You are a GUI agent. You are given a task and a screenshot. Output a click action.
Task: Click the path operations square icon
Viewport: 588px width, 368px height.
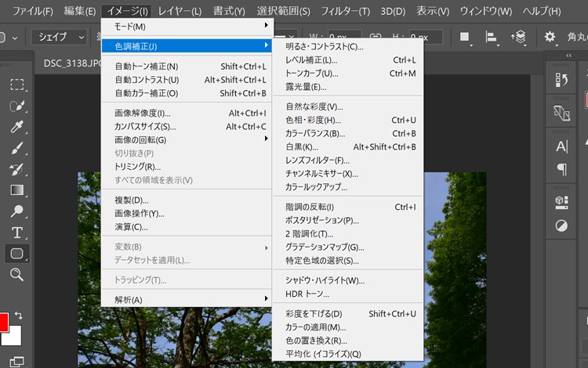465,37
